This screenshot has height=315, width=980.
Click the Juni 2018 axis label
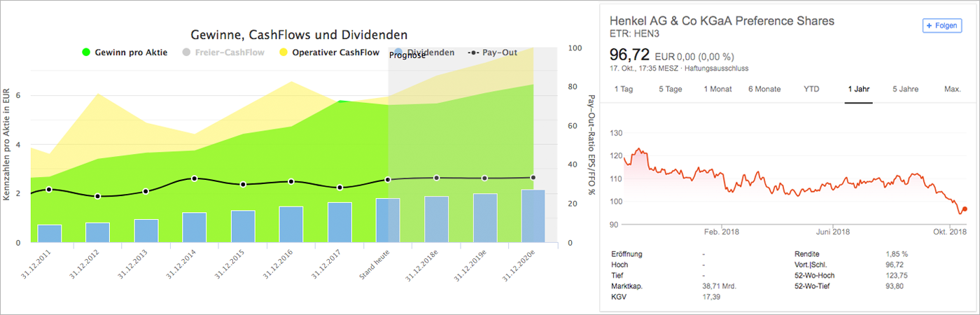(x=833, y=232)
